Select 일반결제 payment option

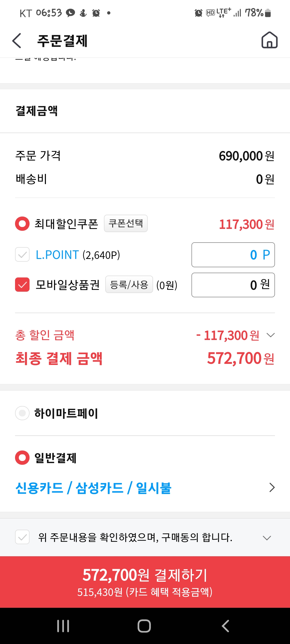click(x=22, y=458)
